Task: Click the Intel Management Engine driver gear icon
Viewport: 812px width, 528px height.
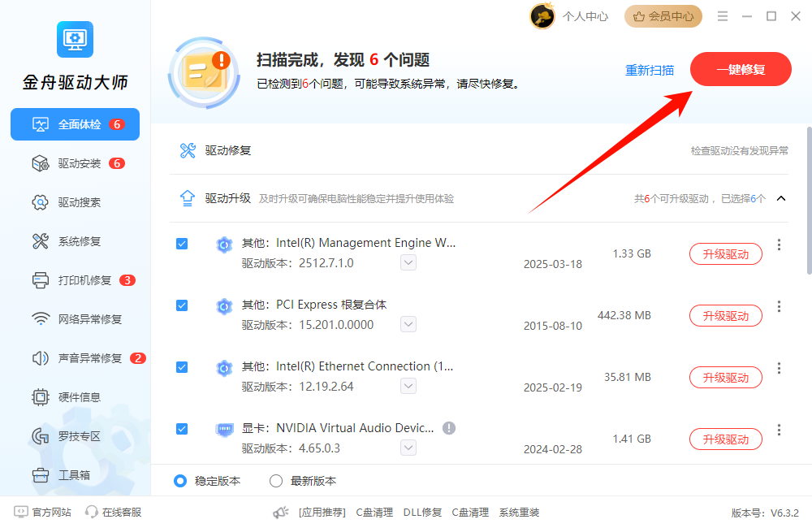Action: click(x=224, y=245)
